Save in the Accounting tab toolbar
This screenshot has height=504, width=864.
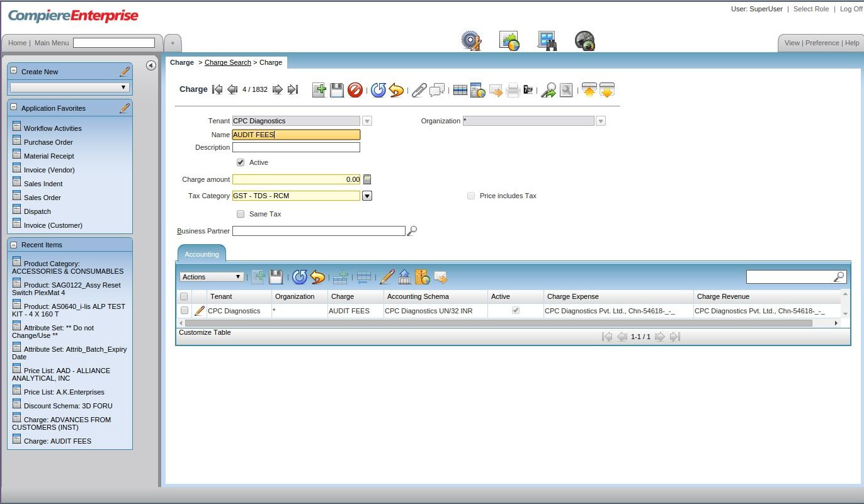coord(276,277)
